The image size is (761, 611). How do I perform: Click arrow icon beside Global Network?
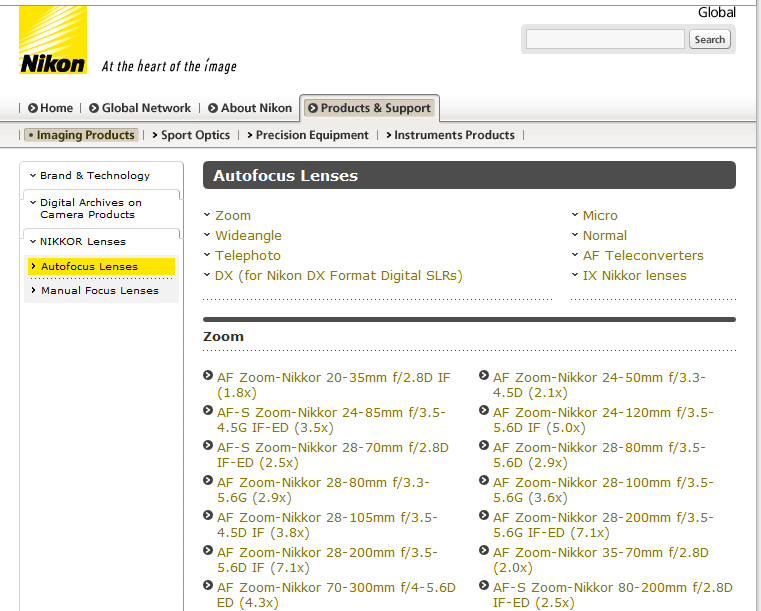coord(94,108)
